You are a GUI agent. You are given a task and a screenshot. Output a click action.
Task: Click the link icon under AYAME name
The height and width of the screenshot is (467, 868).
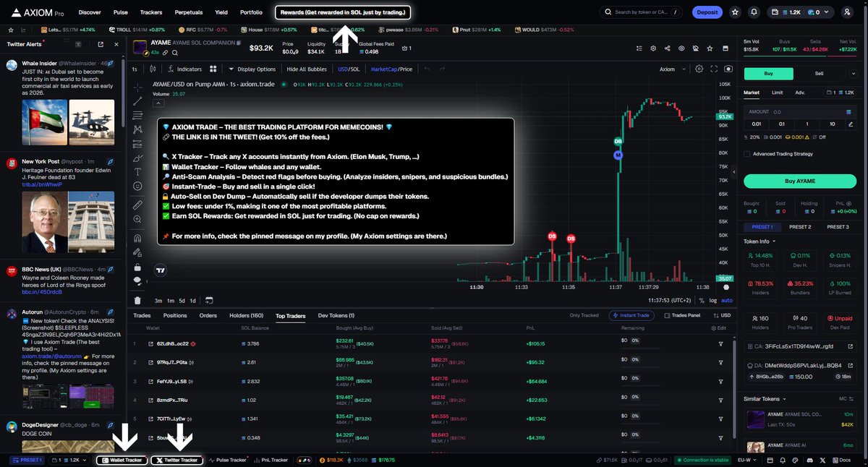pyautogui.click(x=166, y=53)
